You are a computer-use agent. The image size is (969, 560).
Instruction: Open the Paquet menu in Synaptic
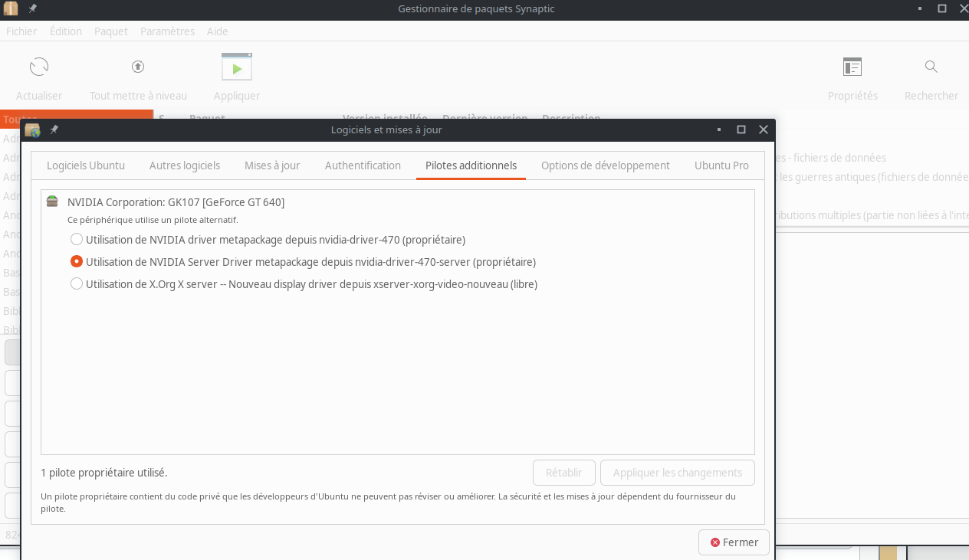point(111,31)
